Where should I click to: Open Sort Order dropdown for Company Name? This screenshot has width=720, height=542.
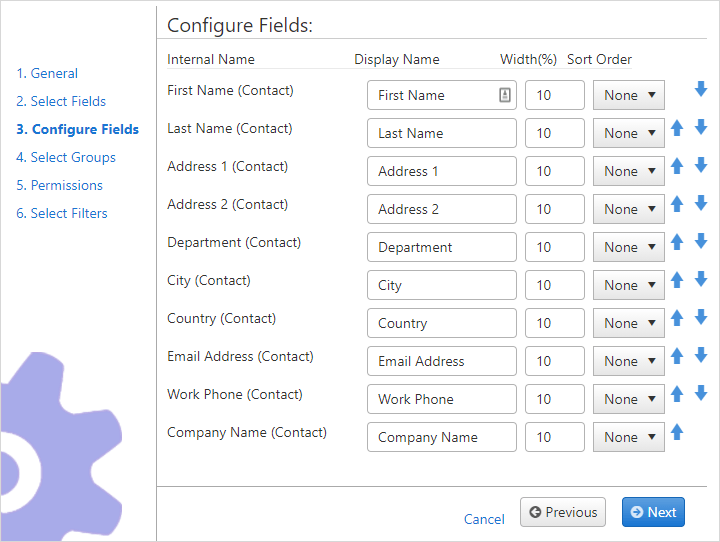coord(629,437)
